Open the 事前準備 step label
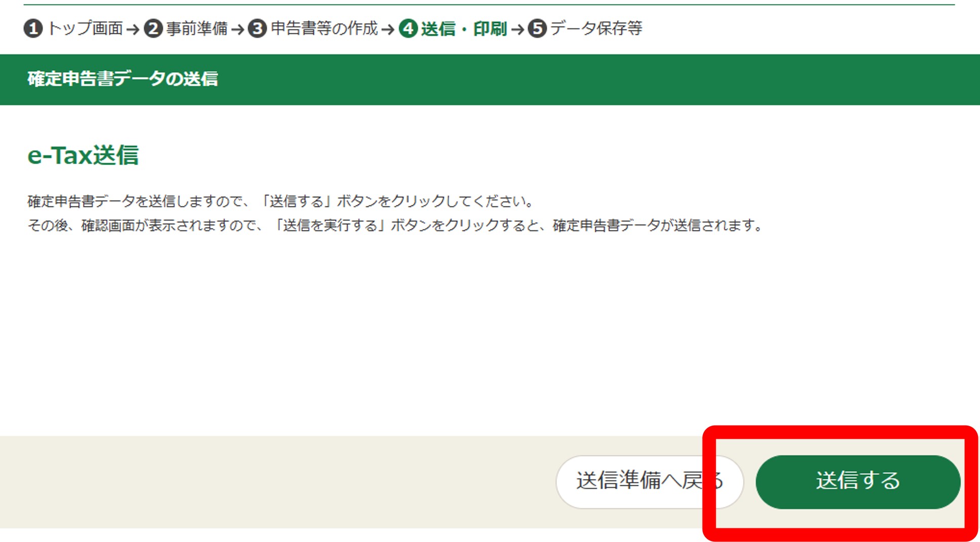The width and height of the screenshot is (980, 542). coord(197,28)
